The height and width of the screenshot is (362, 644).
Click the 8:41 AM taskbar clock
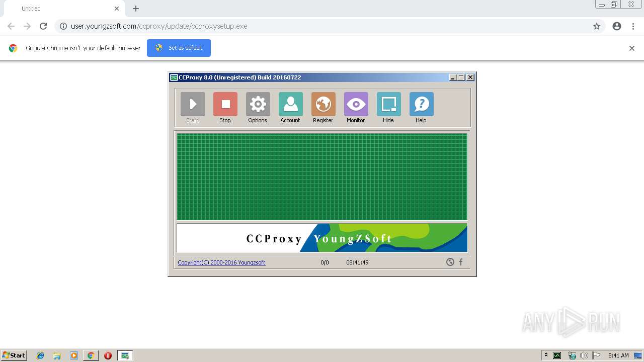click(618, 355)
